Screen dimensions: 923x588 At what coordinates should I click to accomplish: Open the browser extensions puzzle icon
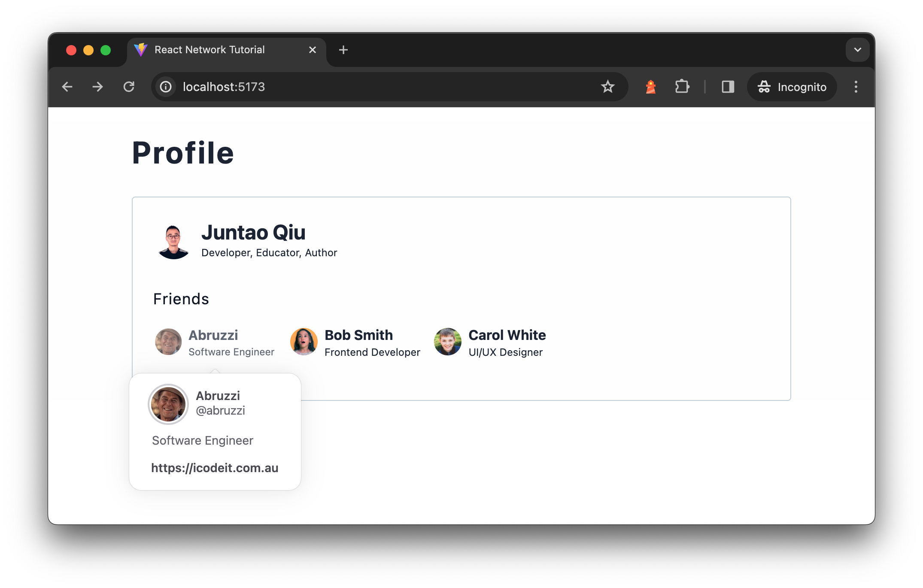(683, 87)
